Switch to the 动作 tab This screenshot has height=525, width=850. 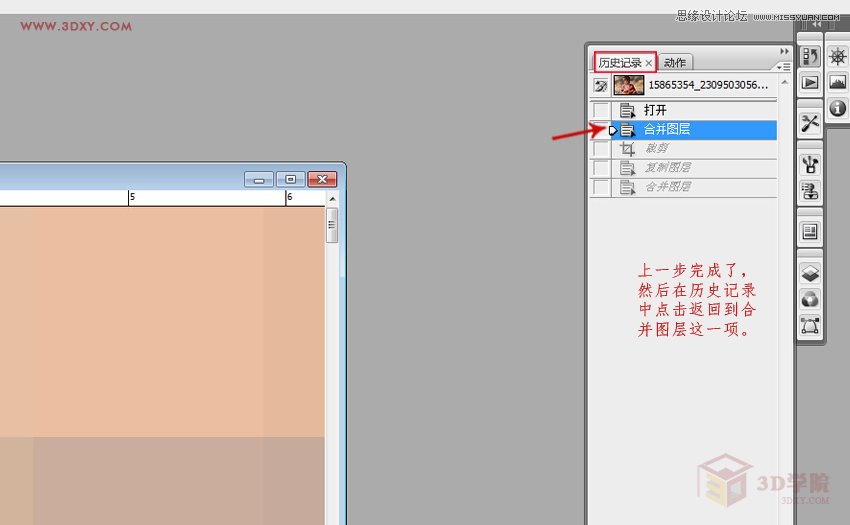pyautogui.click(x=675, y=62)
